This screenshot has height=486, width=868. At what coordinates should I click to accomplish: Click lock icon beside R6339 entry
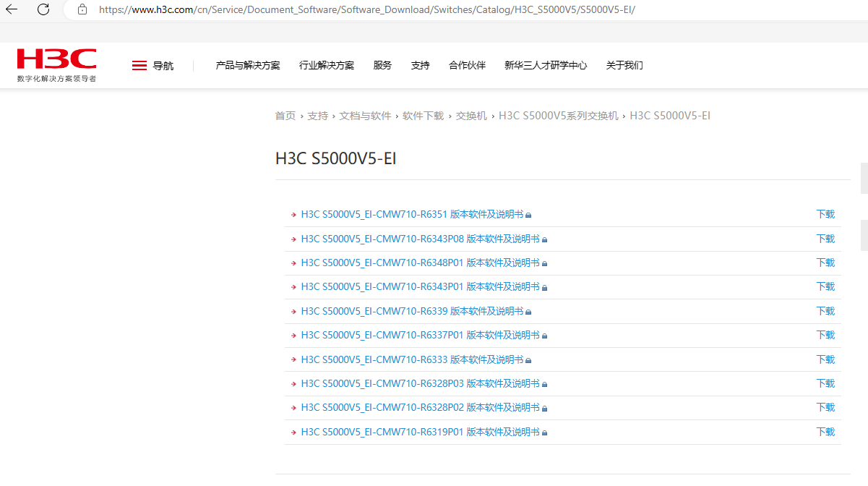pos(528,312)
